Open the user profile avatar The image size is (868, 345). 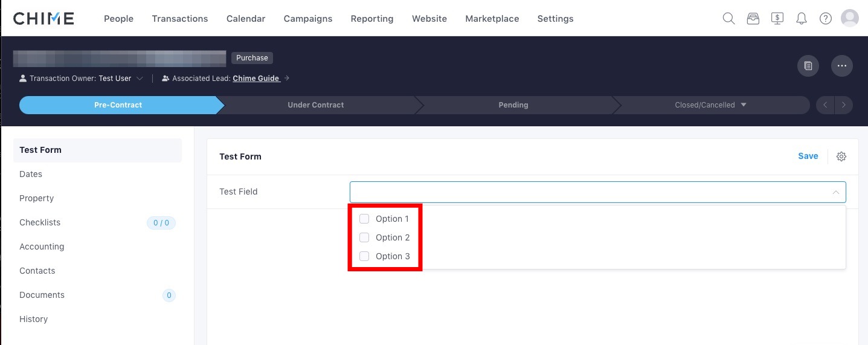tap(850, 19)
